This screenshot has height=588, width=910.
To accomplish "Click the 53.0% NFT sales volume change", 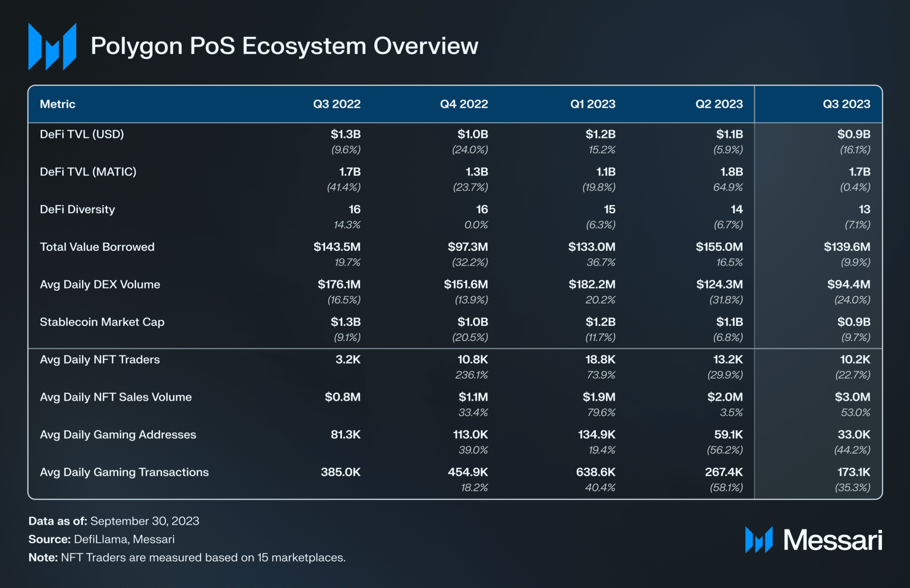I will click(855, 413).
